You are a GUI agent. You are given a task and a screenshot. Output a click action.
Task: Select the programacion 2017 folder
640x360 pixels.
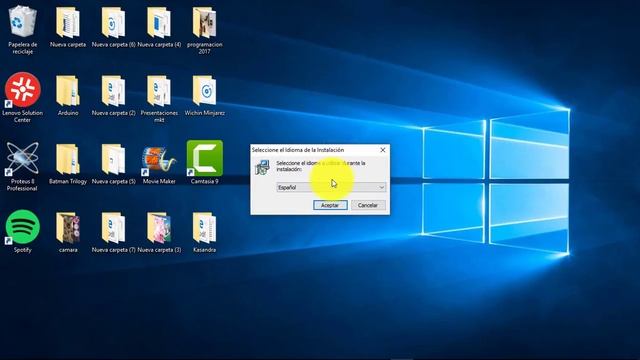[x=204, y=22]
